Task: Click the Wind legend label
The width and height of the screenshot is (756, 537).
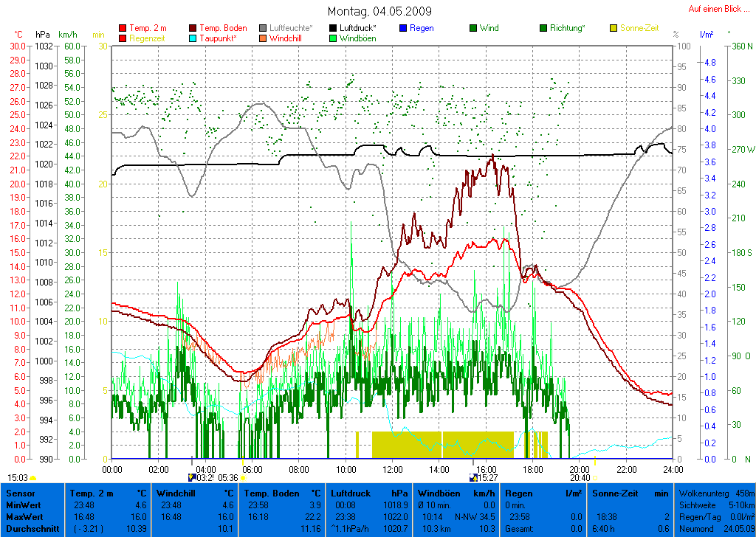Action: click(x=489, y=28)
